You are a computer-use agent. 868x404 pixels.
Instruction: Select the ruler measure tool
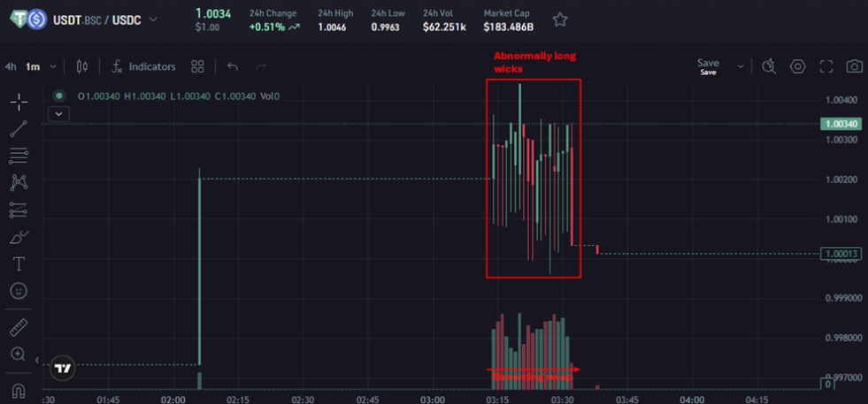pos(18,328)
